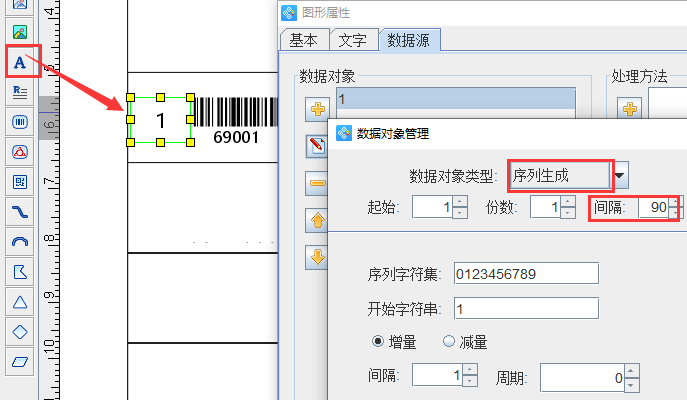687x400 pixels.
Task: Increase the bottom 间隔 value
Action: 470,370
